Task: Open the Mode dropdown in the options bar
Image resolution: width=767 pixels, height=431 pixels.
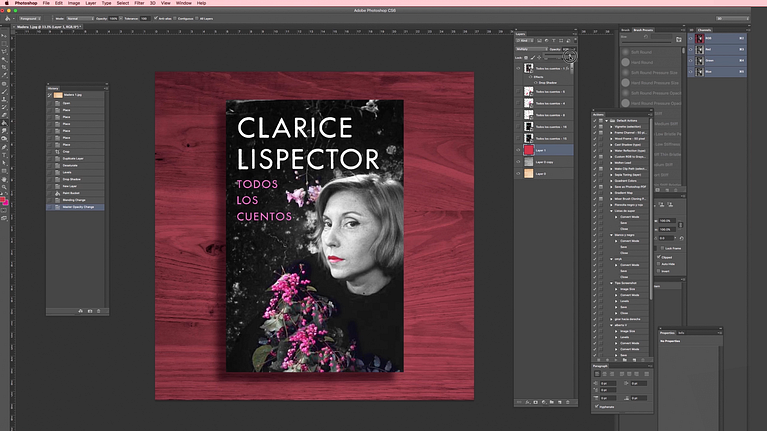Action: (x=80, y=19)
